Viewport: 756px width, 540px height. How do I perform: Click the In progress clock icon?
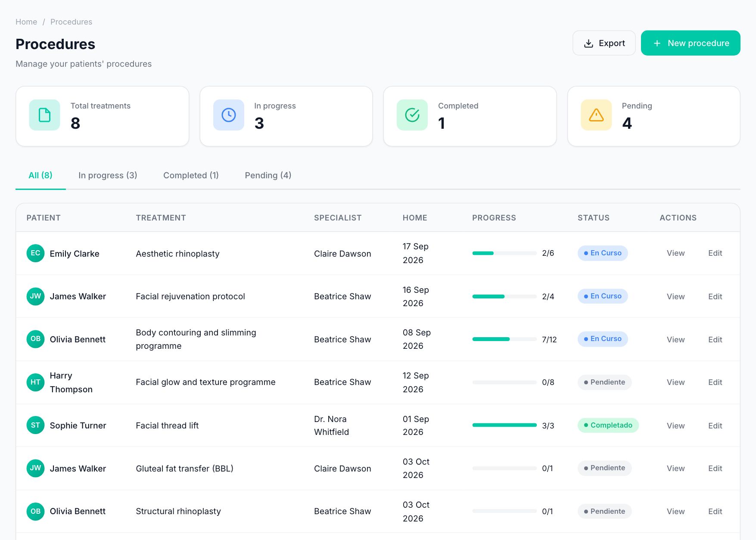228,115
